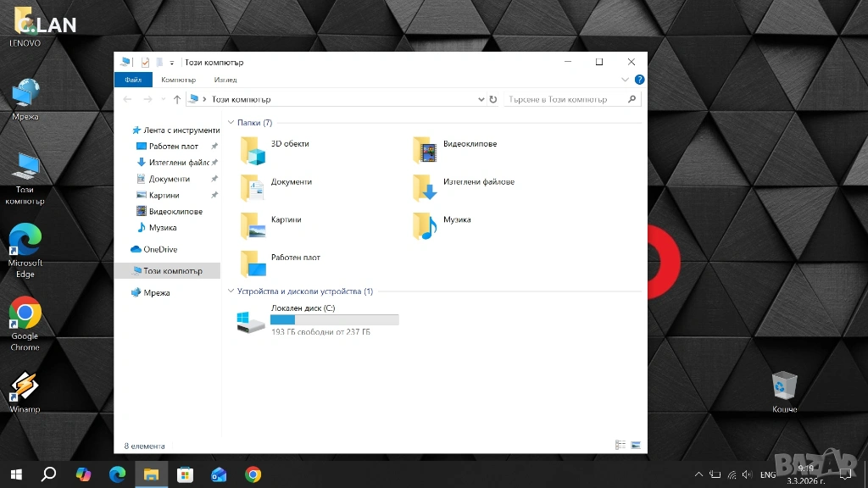Open the address bar history dropdown
The image size is (868, 488).
point(481,99)
